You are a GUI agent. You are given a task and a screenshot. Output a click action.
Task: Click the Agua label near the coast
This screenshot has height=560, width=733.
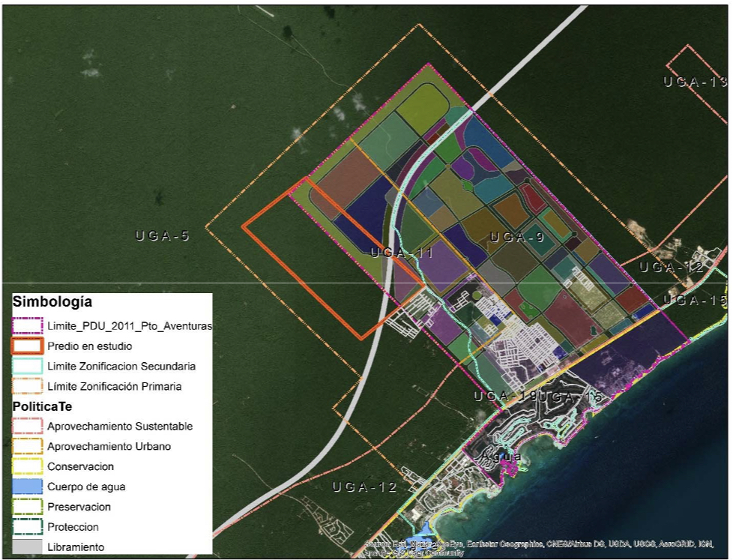[x=501, y=456]
